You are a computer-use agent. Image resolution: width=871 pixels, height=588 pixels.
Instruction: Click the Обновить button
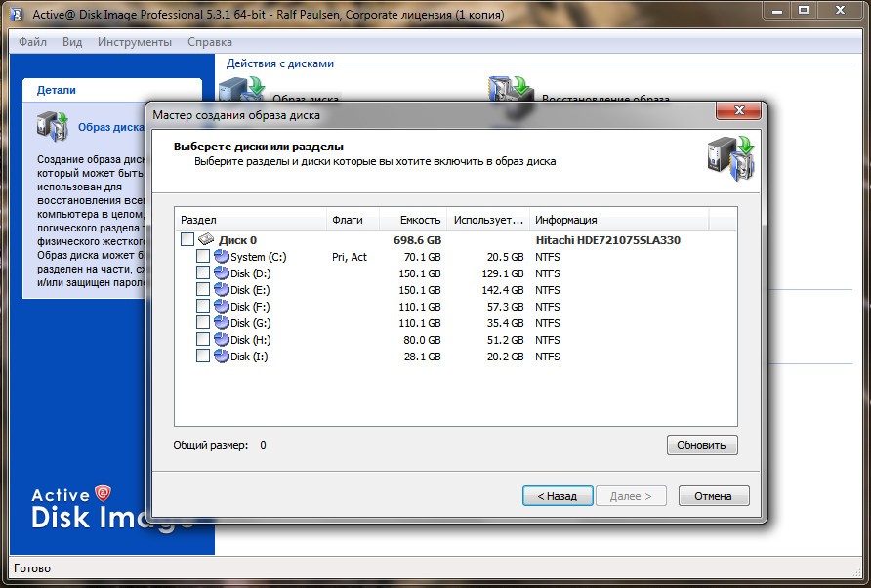point(702,445)
